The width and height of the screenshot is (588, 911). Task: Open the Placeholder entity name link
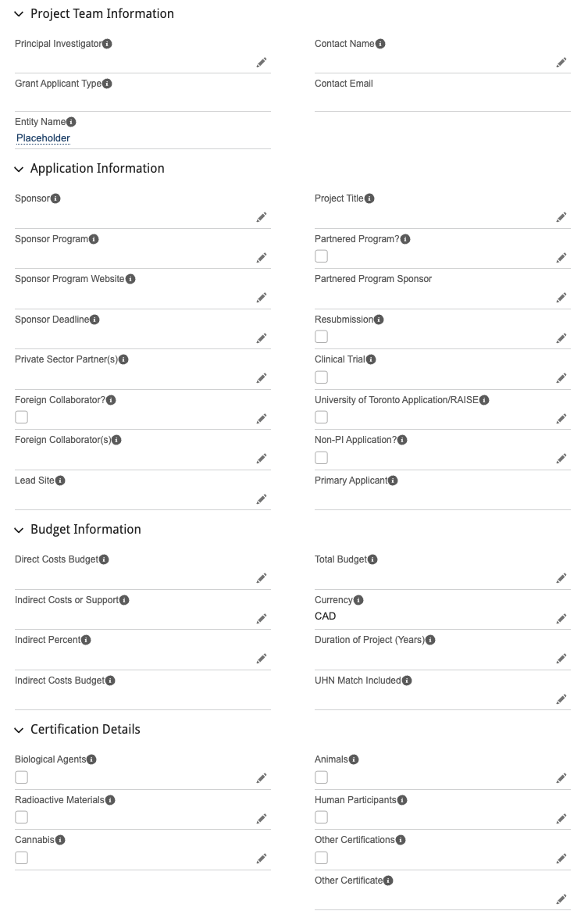(x=43, y=138)
